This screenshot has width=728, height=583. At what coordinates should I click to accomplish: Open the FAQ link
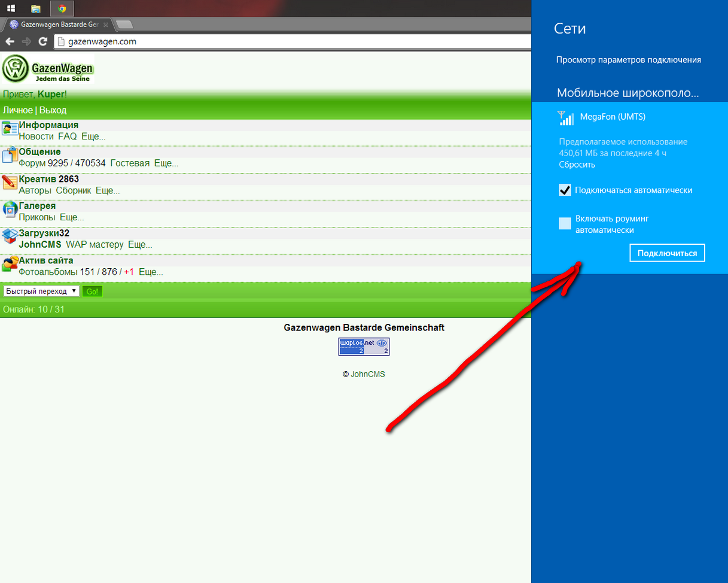[x=67, y=136]
